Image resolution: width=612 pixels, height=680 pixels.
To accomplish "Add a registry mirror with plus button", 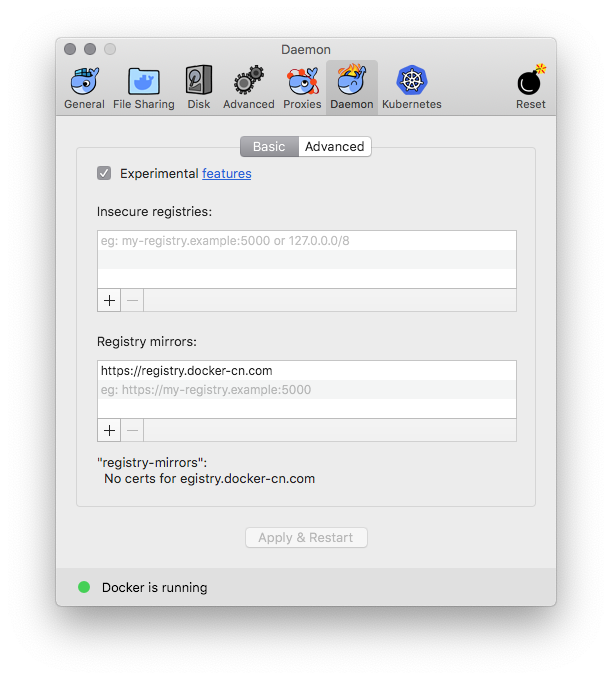I will coord(109,430).
